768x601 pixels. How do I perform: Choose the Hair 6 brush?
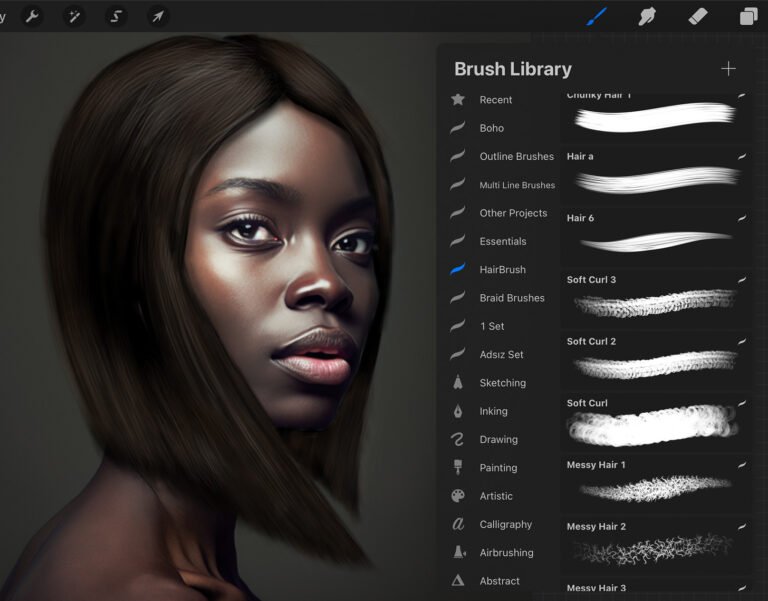coord(655,237)
